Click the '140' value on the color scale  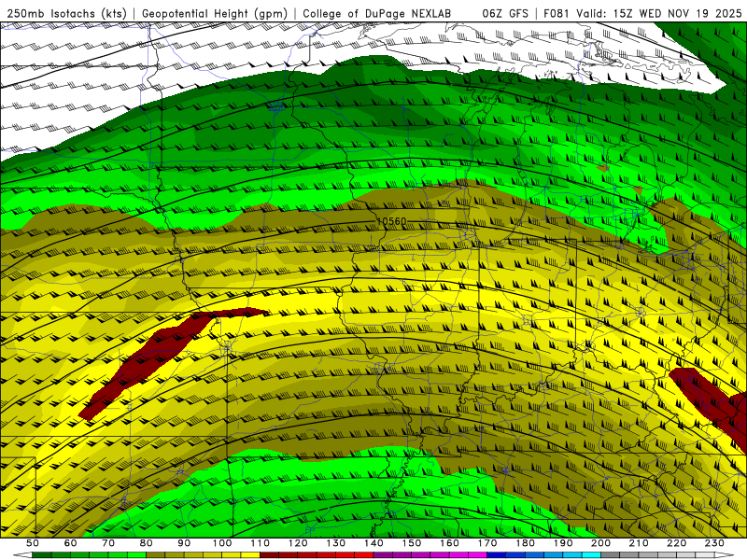point(373,543)
